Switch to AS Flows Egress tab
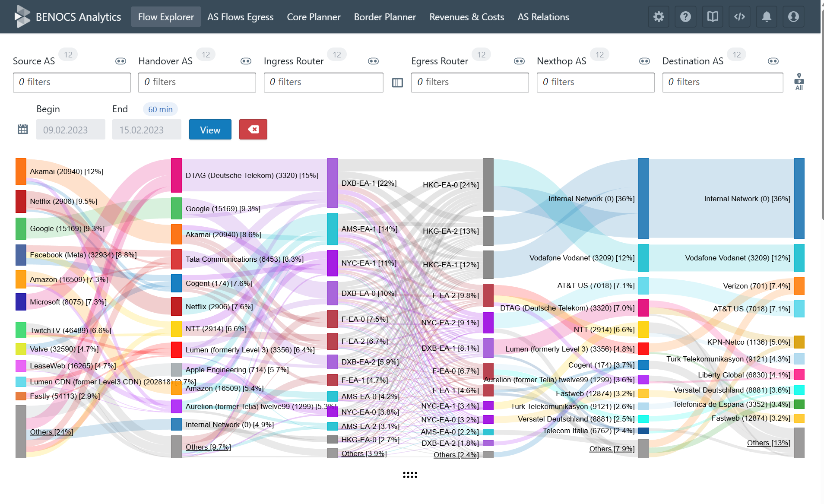Image resolution: width=824 pixels, height=504 pixels. coord(241,17)
